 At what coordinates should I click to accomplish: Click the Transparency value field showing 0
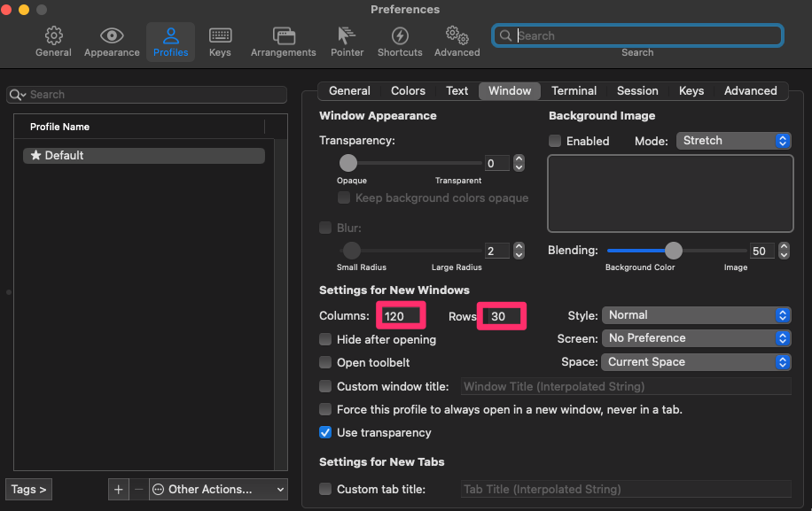497,164
